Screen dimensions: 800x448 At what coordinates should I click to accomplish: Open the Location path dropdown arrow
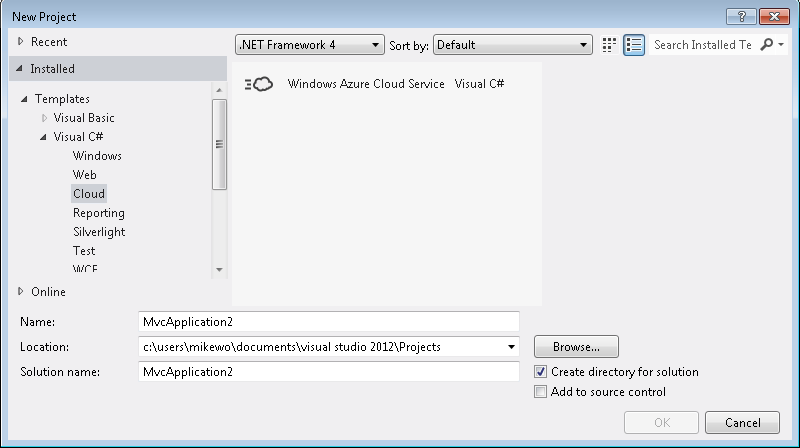[x=511, y=347]
